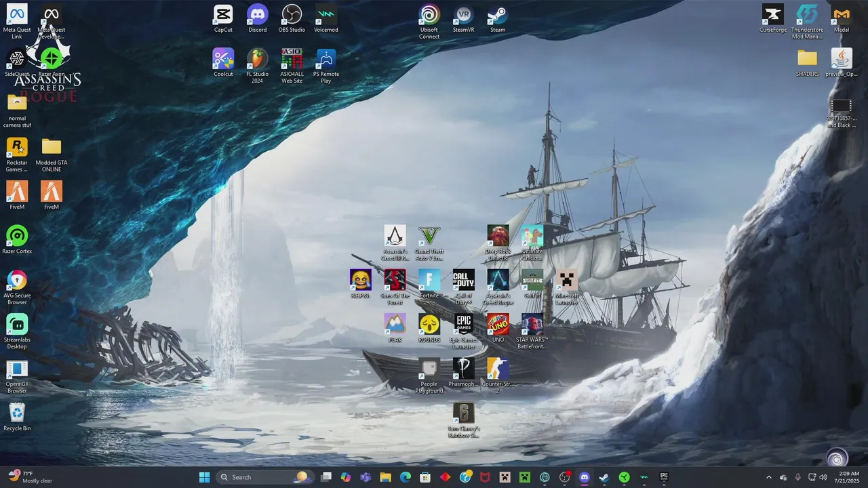Viewport: 868px width, 488px height.
Task: Click the Phasmophobia desktop shortcut
Action: pos(464,373)
